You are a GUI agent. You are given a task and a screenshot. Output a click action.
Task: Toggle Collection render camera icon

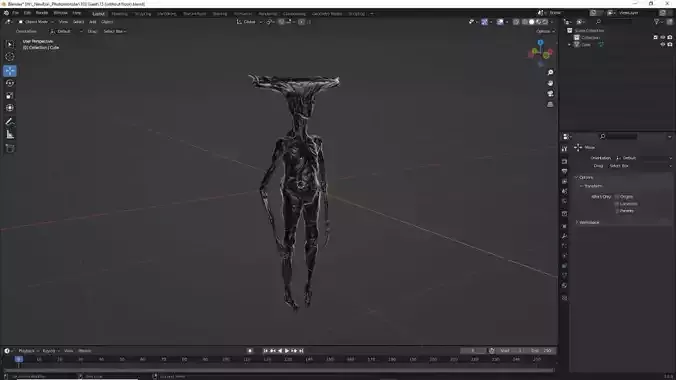[x=670, y=38]
